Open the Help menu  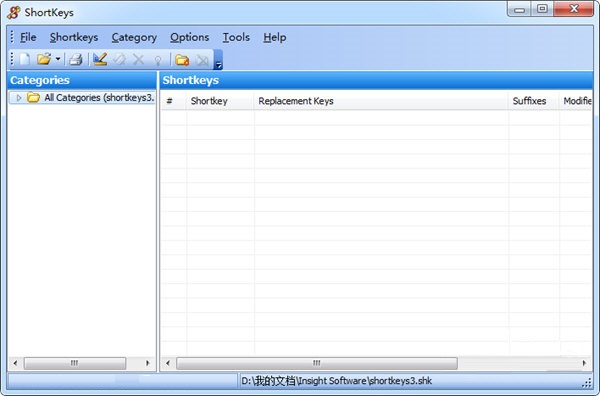click(274, 37)
